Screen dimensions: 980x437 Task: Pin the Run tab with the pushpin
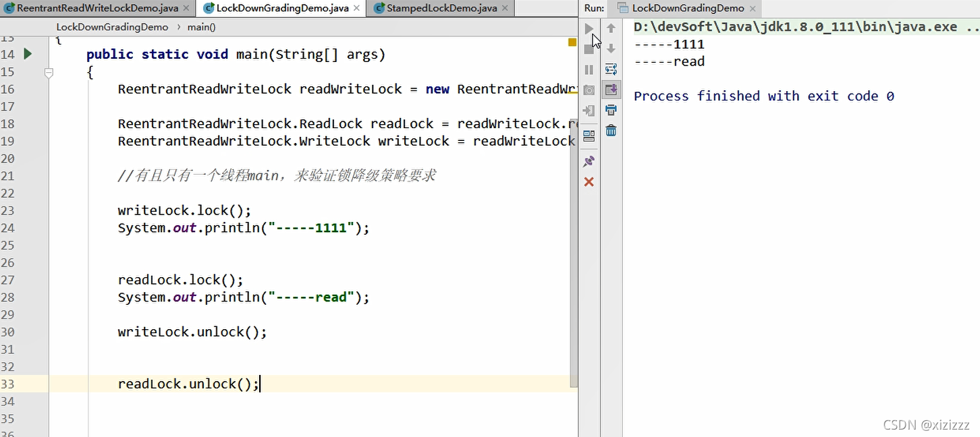tap(589, 162)
